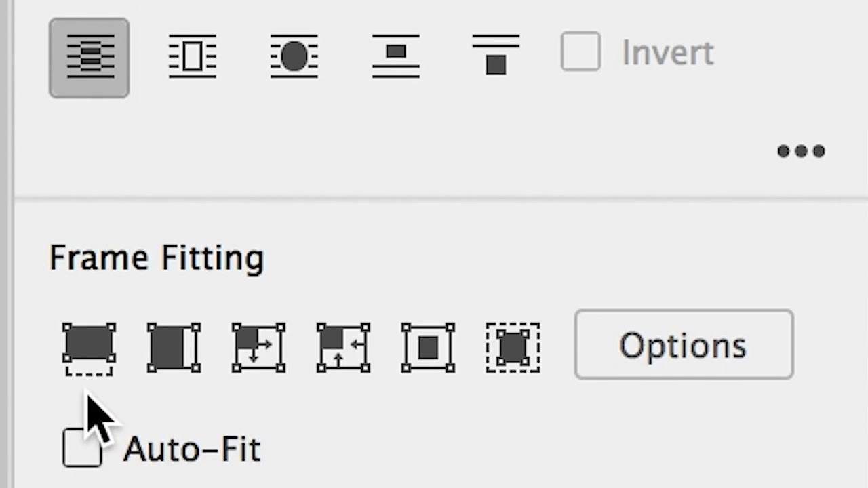The width and height of the screenshot is (868, 488).
Task: Click the Frame Fitting section heading
Action: [157, 259]
